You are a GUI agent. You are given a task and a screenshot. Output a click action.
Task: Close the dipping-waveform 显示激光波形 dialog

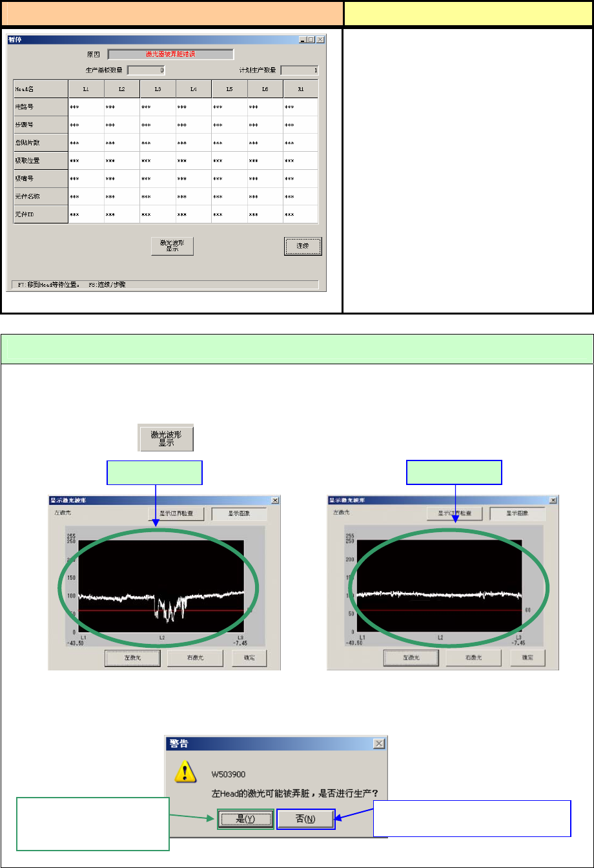click(x=275, y=500)
